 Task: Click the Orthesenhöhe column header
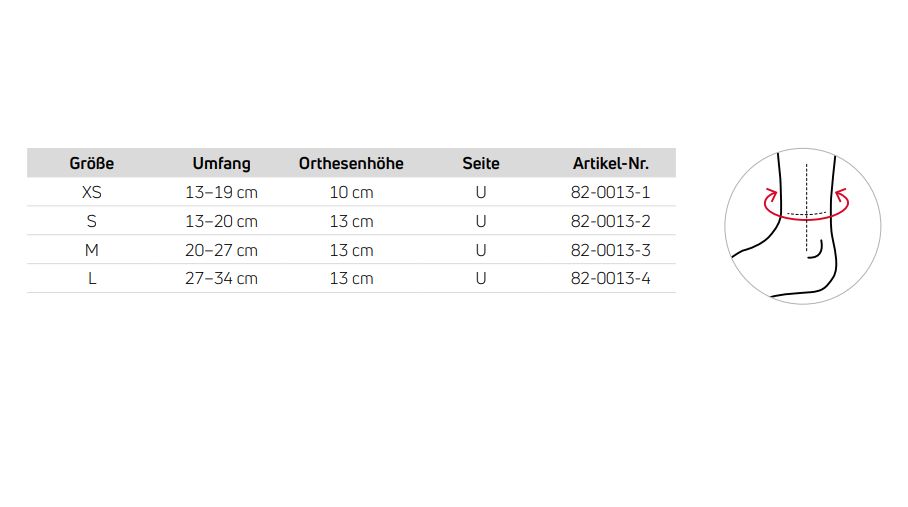tap(351, 163)
